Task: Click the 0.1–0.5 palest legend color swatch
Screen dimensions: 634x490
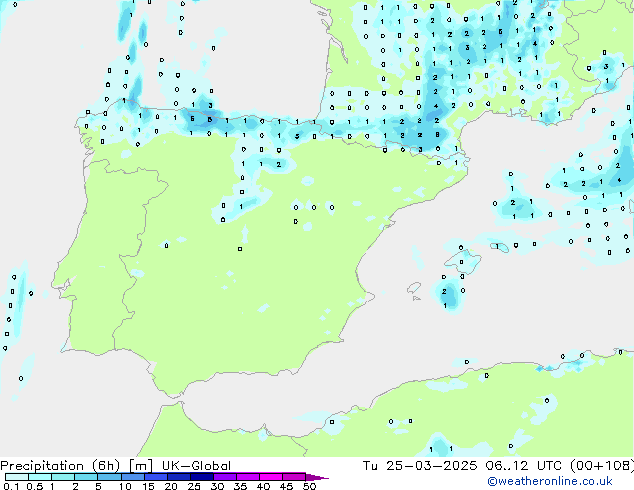Action: click(17, 477)
